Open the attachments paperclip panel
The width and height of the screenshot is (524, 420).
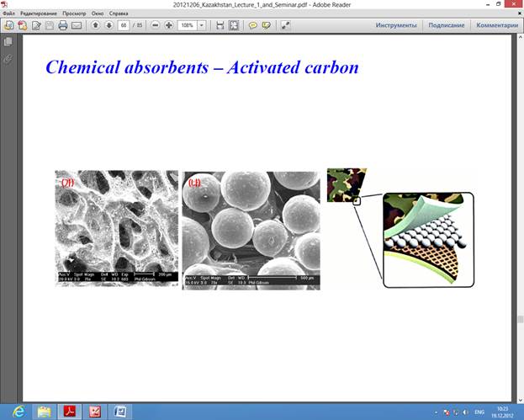(x=8, y=59)
